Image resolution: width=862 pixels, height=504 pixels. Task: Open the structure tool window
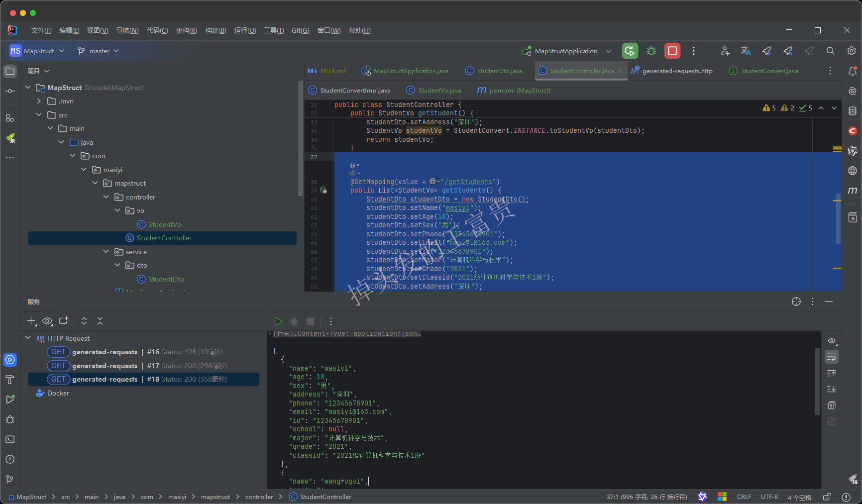coord(10,118)
